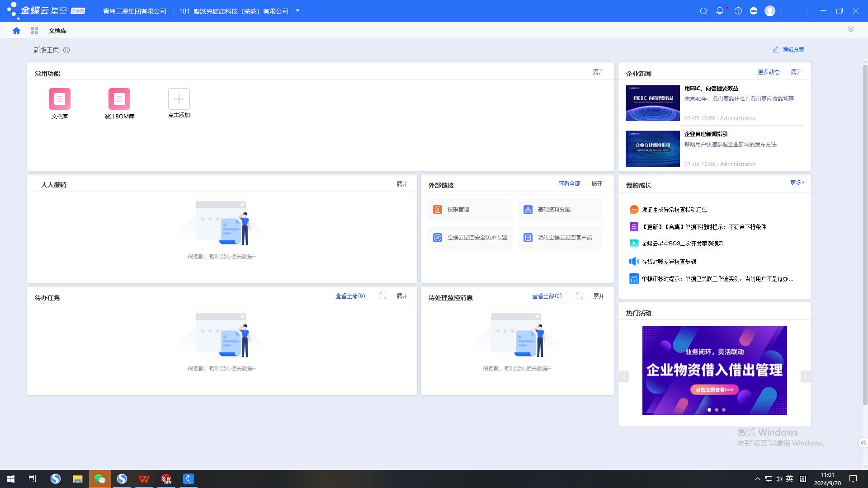The width and height of the screenshot is (868, 488).
Task: Expand the 待办任务 panel
Action: 402,296
